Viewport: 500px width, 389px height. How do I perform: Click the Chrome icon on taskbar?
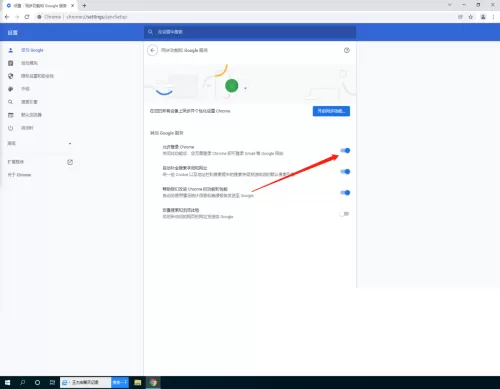pyautogui.click(x=153, y=382)
